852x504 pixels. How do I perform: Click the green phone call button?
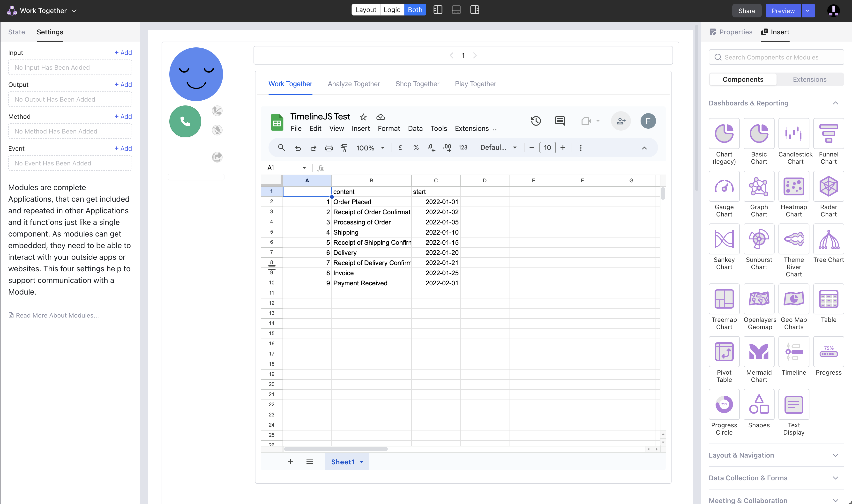(x=185, y=121)
